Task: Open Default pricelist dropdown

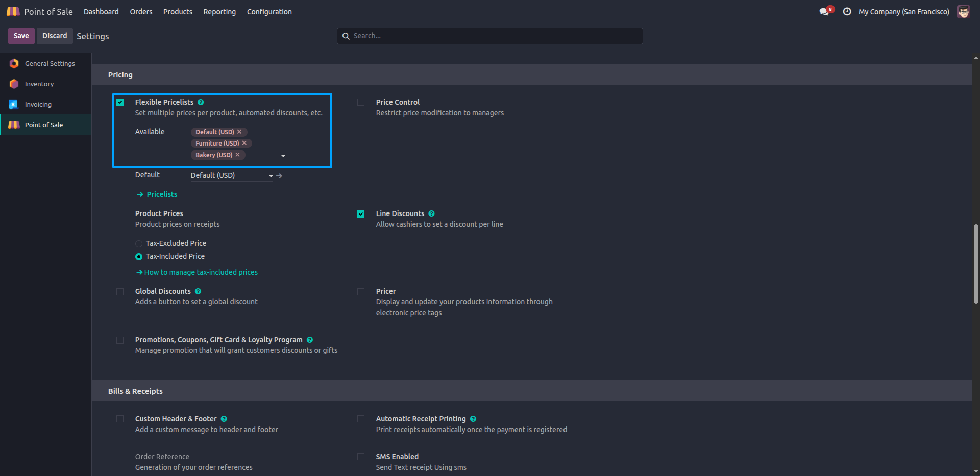Action: click(x=232, y=175)
